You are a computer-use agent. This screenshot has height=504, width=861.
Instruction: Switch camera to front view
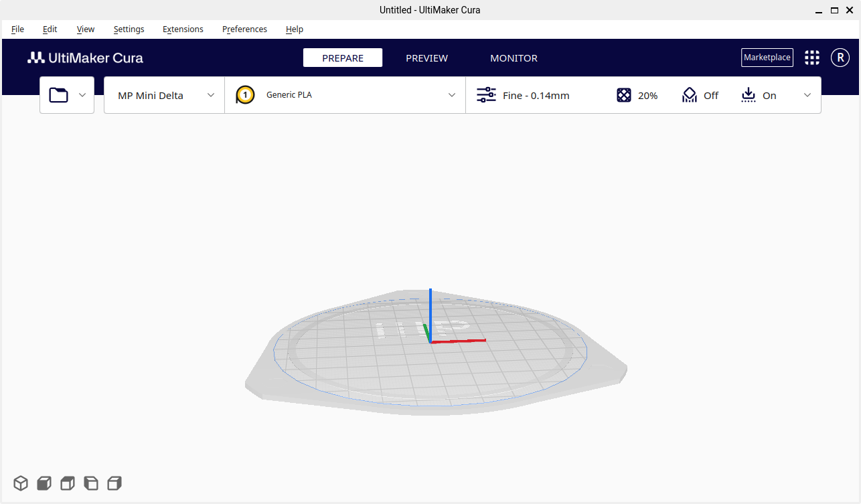coord(44,483)
